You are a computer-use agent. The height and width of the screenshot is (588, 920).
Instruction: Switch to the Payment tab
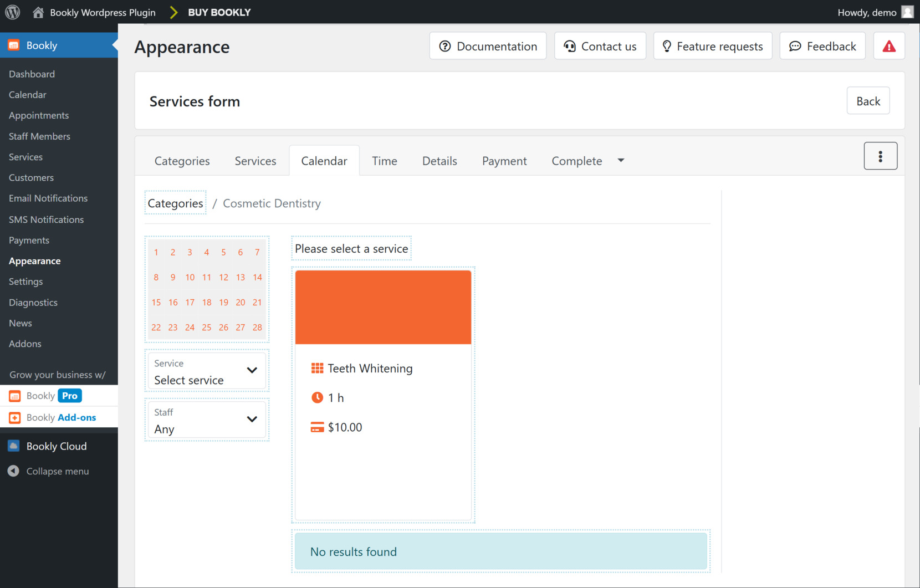(x=504, y=161)
